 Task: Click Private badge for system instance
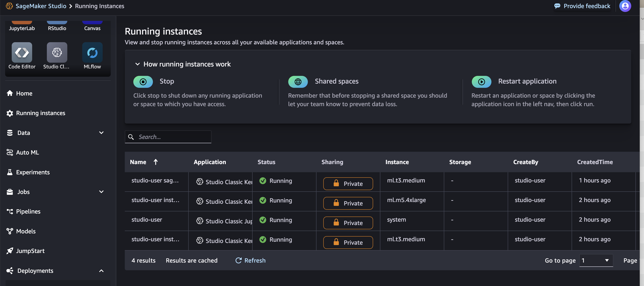pyautogui.click(x=348, y=223)
